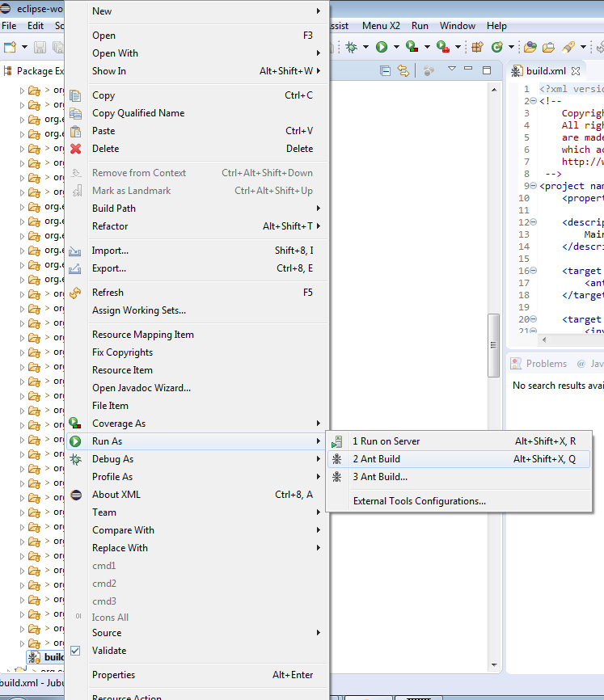Click the Package Explorer scrollbar up arrow
The image size is (604, 700).
click(x=494, y=90)
